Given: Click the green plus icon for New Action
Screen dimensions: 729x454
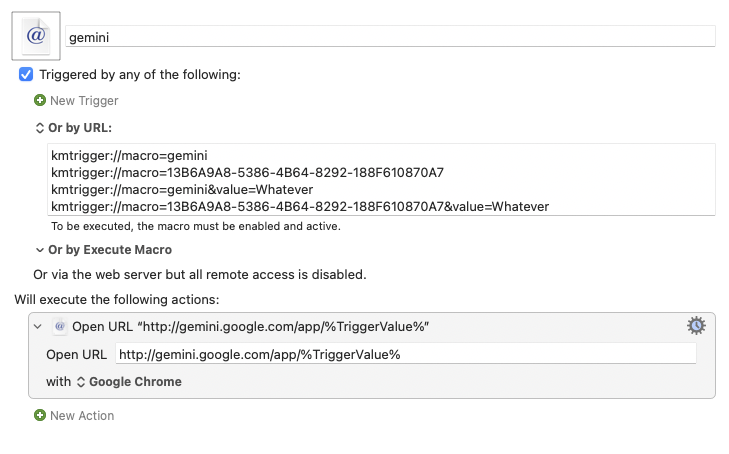Looking at the screenshot, I should [40, 415].
